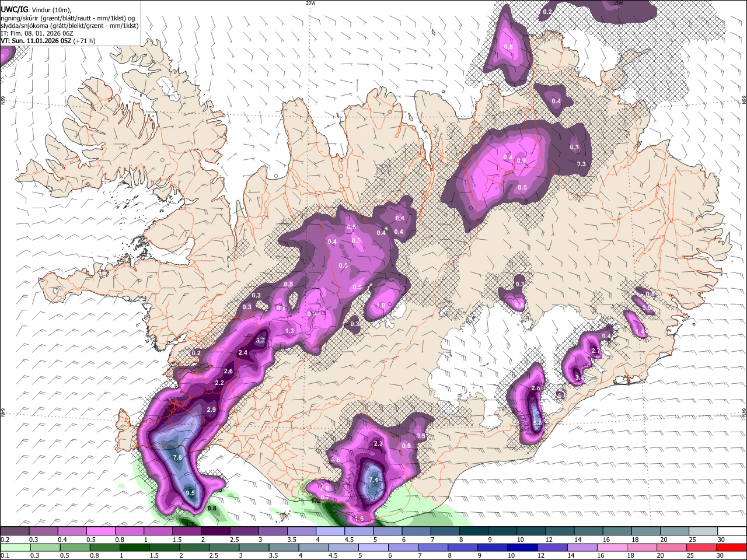Click the 'IT: Fim. 08. 01. 2026 06Z' line
The image size is (747, 560).
pos(37,33)
